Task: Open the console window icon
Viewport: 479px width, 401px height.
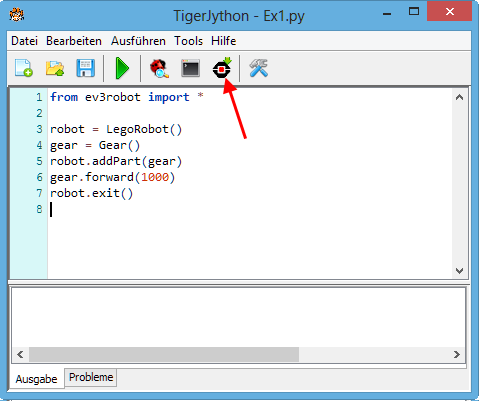Action: (x=191, y=68)
